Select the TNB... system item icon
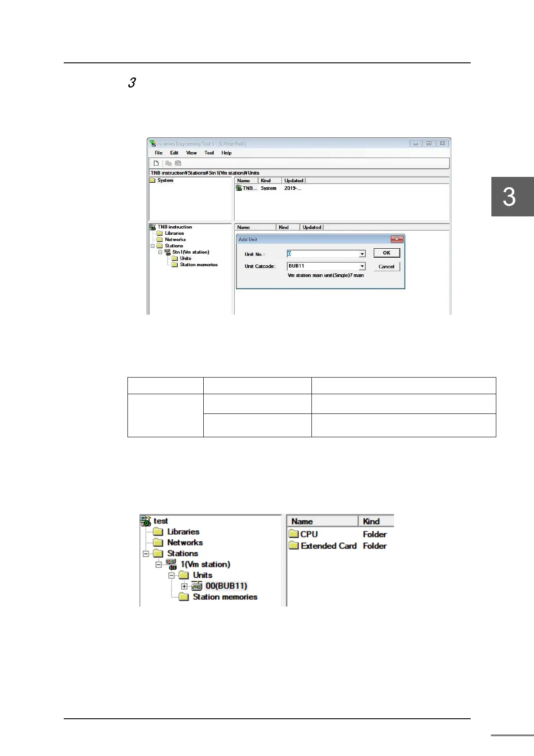 tap(239, 188)
